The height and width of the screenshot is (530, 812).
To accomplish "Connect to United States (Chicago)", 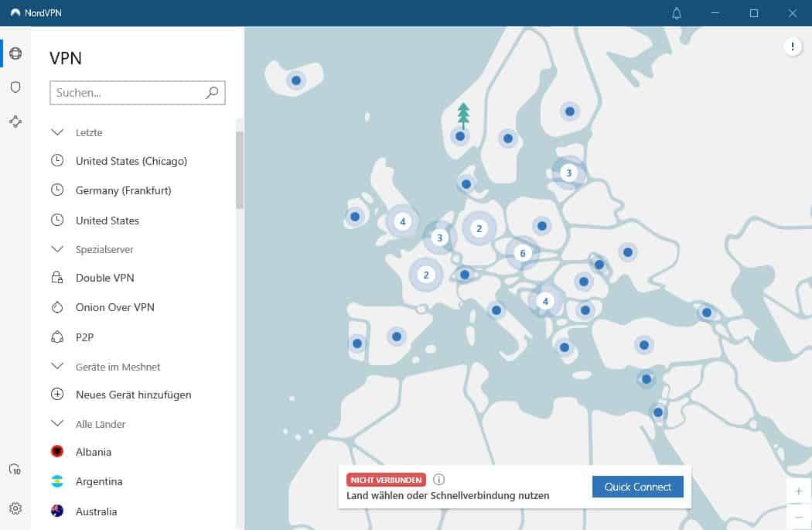I will click(131, 161).
